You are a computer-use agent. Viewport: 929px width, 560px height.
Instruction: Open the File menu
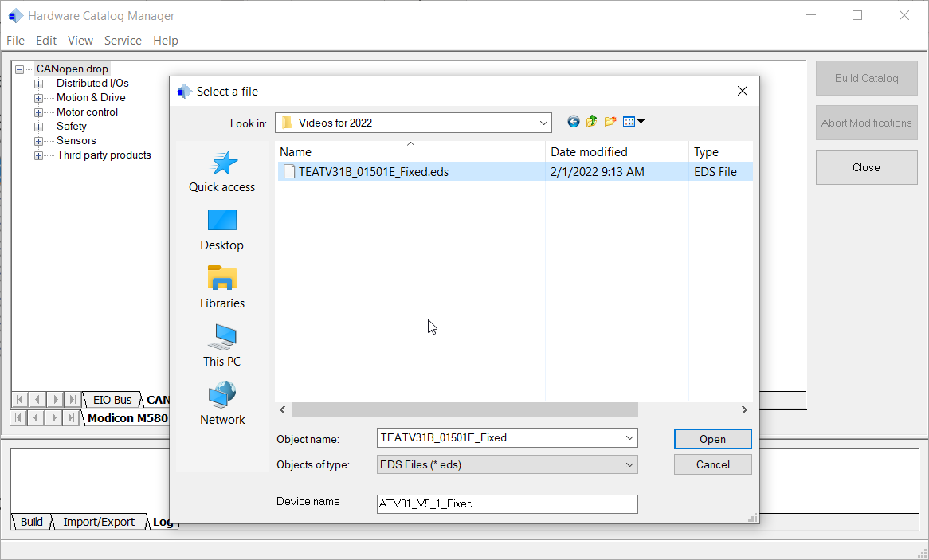point(15,41)
